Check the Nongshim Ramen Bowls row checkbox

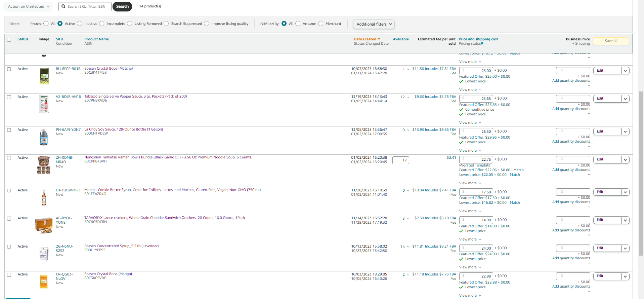pyautogui.click(x=9, y=158)
